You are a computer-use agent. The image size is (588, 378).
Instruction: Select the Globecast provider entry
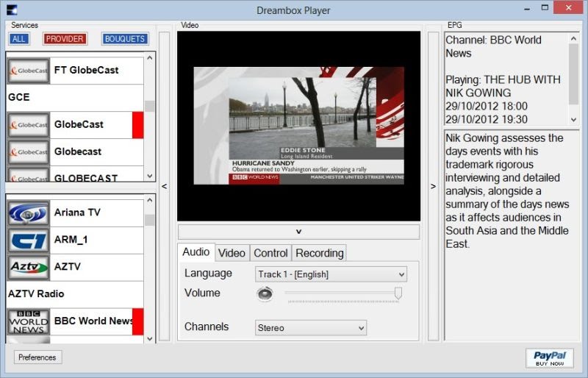[75, 152]
